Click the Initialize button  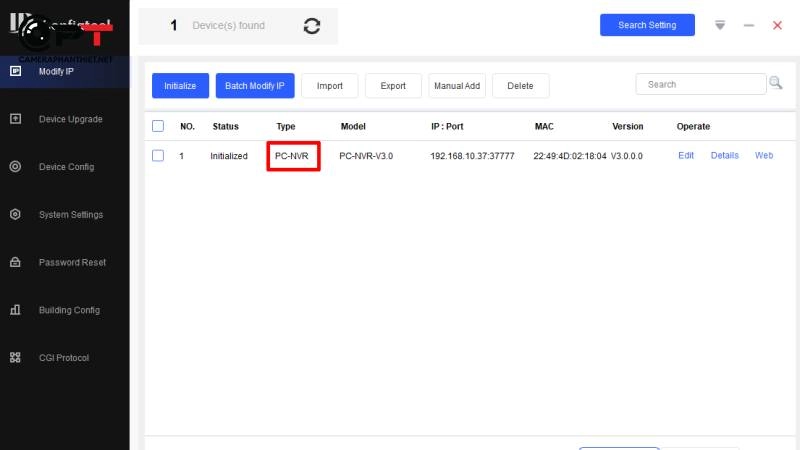point(180,86)
